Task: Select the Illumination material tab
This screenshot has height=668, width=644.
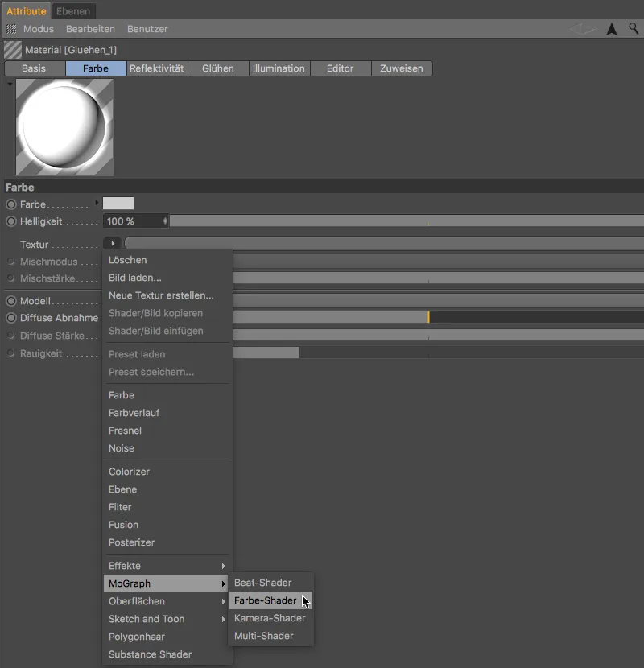Action: [279, 68]
